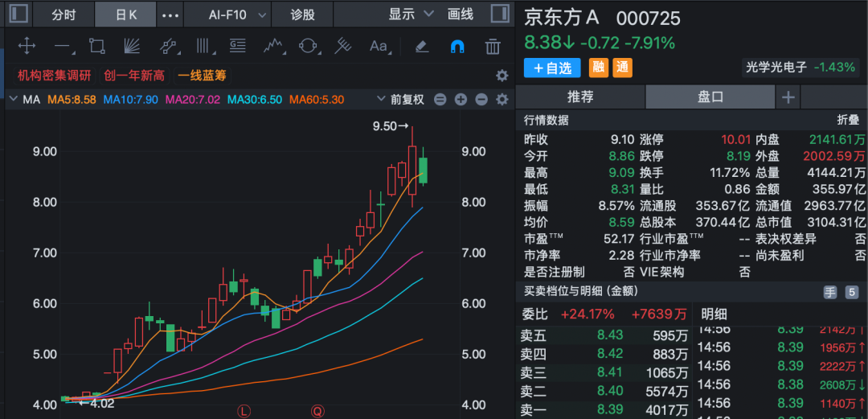Image resolution: width=868 pixels, height=419 pixels.
Task: Expand the 显示 display dropdown
Action: [x=411, y=14]
